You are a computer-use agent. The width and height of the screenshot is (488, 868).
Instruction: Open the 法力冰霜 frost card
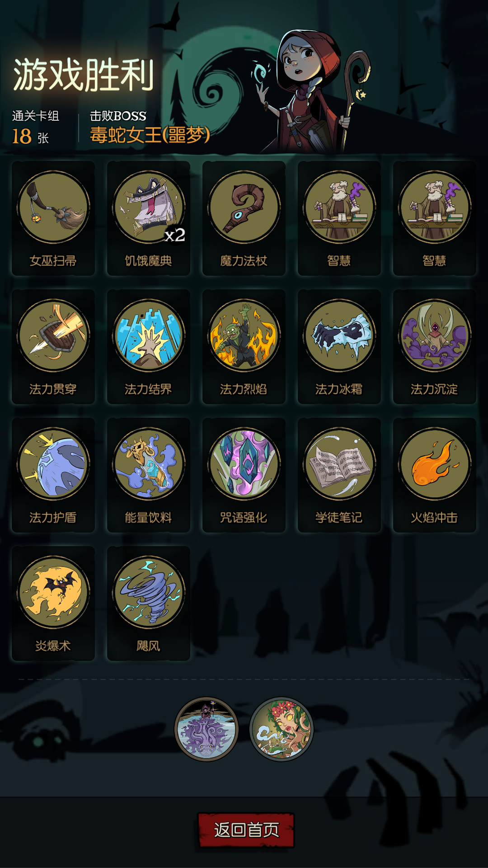click(x=339, y=347)
